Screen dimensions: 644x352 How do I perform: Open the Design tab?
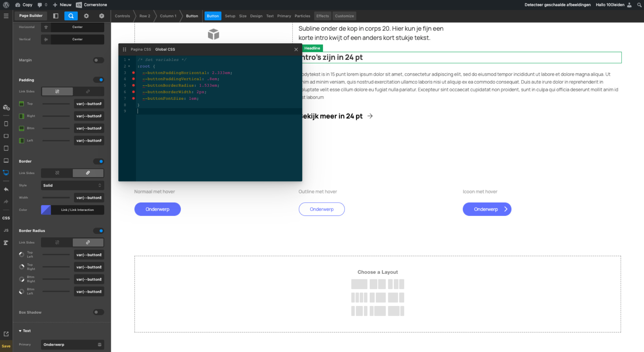tap(256, 16)
